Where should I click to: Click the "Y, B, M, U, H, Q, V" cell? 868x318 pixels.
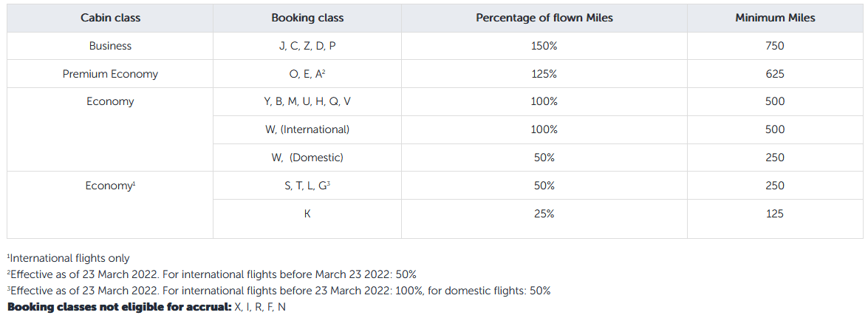(x=307, y=101)
